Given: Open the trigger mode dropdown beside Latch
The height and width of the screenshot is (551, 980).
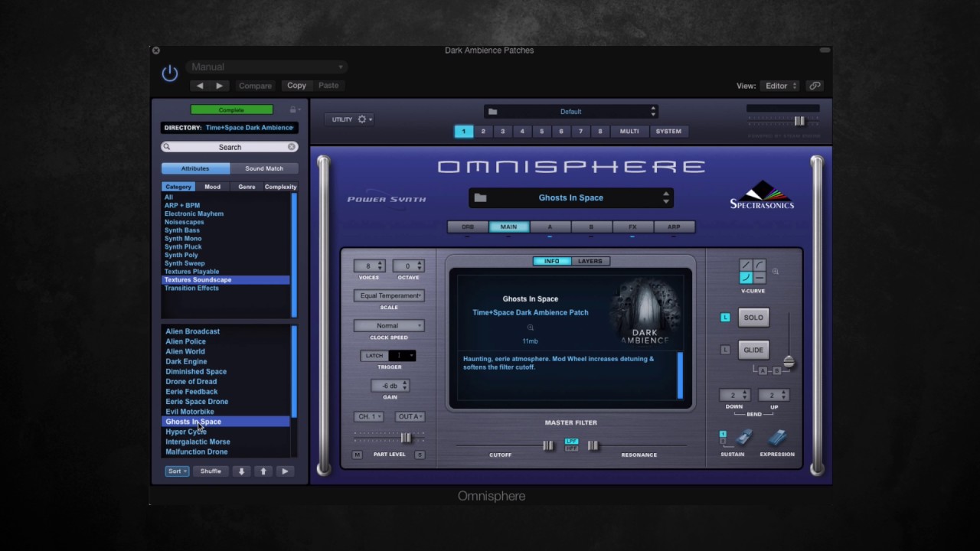Looking at the screenshot, I should pyautogui.click(x=402, y=356).
